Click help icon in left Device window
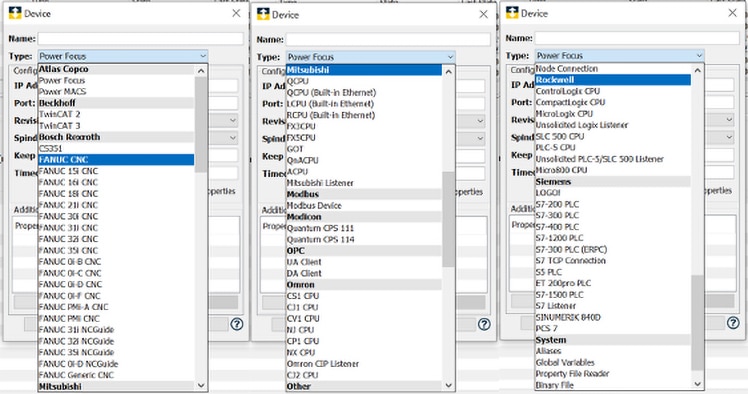748x394 pixels. [x=237, y=324]
